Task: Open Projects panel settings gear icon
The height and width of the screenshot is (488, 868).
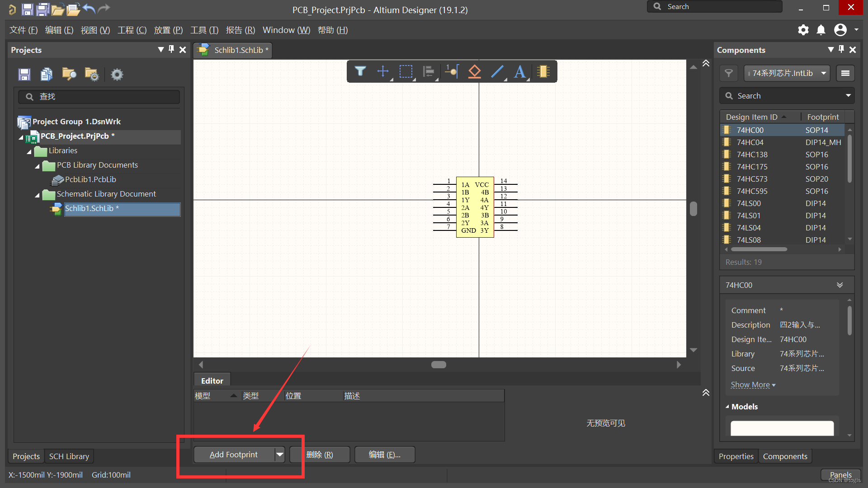Action: pos(117,74)
